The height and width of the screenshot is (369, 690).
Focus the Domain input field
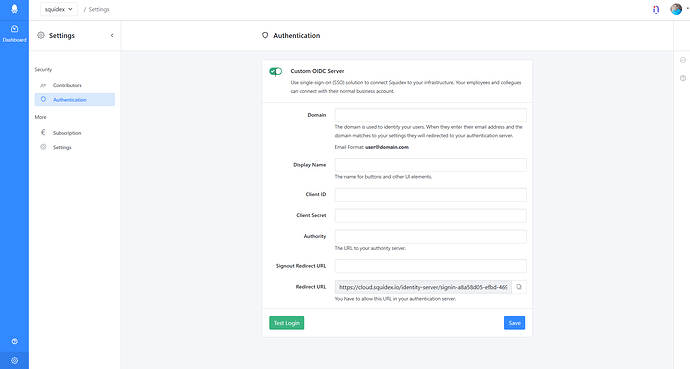430,115
